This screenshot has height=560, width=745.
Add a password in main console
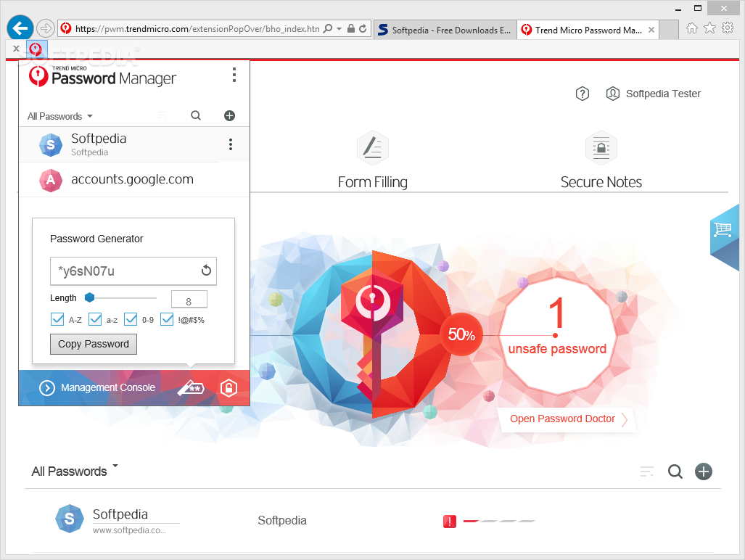704,472
